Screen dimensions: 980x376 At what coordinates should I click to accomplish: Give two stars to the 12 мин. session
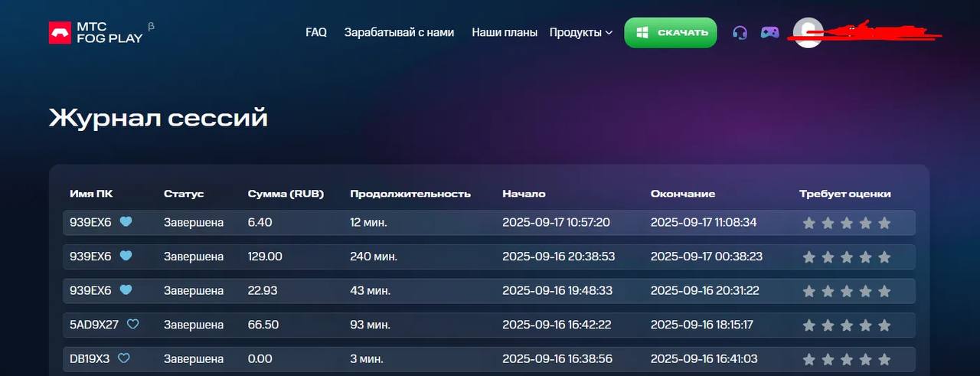828,223
